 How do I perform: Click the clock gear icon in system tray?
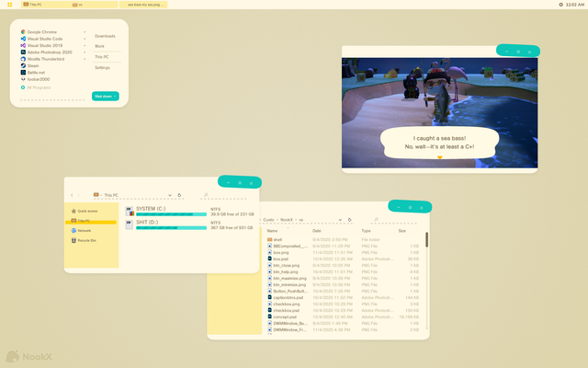561,5
